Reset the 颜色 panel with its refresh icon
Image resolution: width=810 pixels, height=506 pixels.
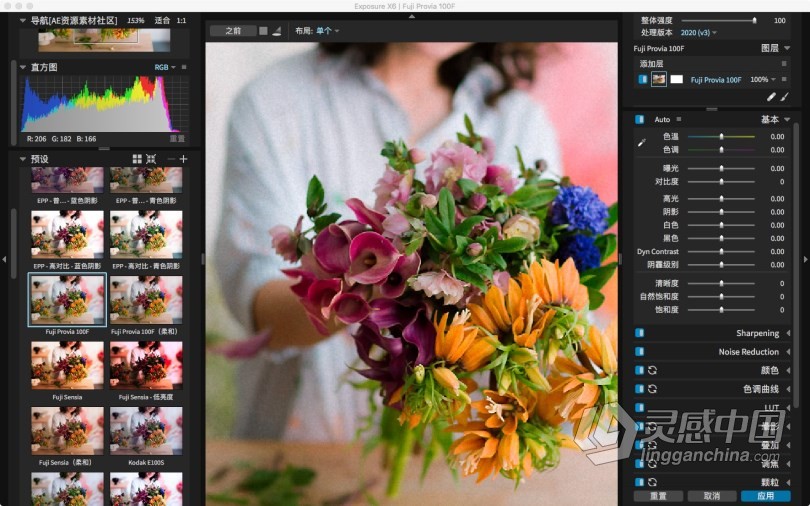652,370
